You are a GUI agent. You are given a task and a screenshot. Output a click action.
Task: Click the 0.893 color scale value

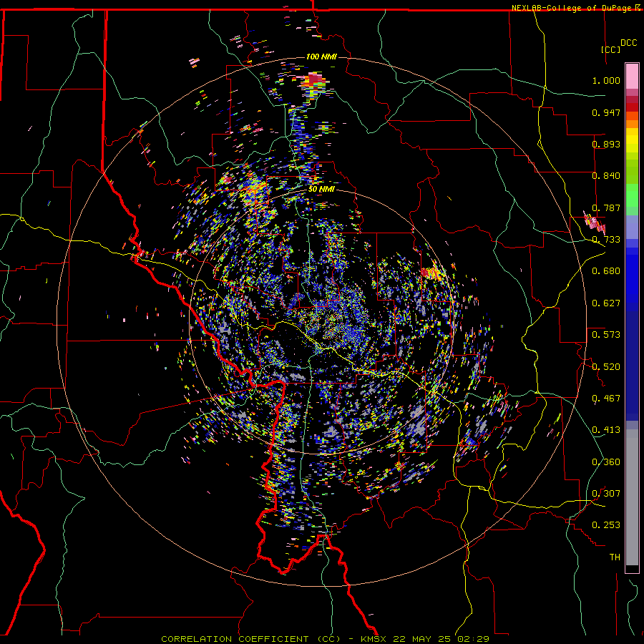point(606,144)
